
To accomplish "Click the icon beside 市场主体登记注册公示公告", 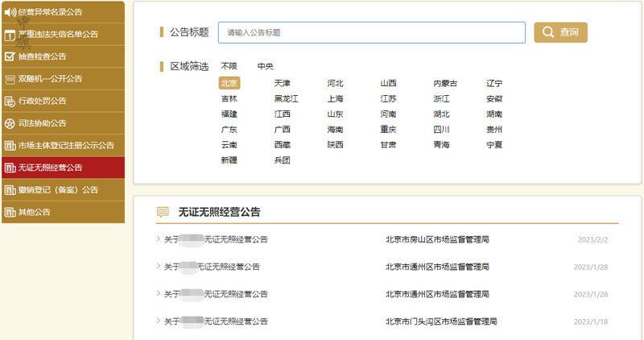I will click(x=10, y=146).
